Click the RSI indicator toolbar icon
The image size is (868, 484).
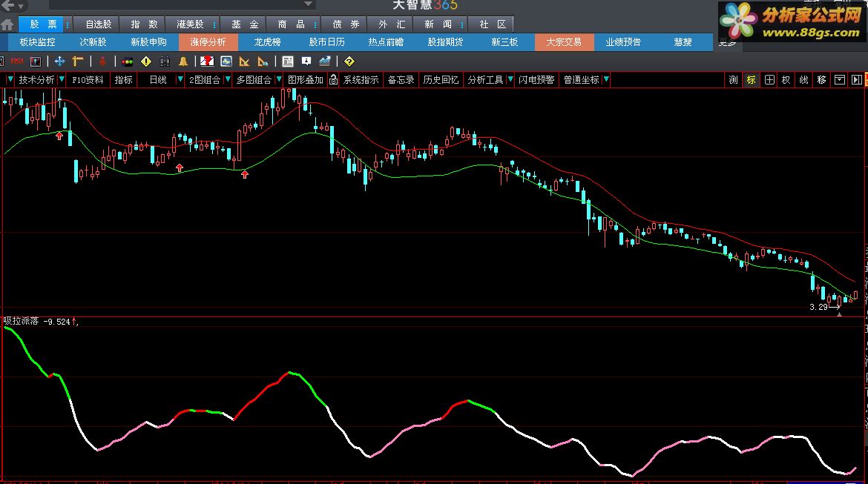[17, 62]
